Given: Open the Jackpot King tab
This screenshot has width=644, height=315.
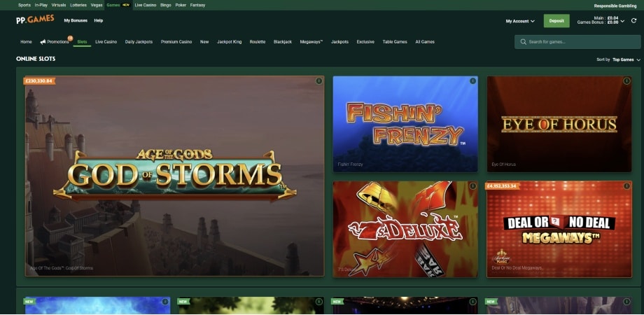Looking at the screenshot, I should [229, 42].
